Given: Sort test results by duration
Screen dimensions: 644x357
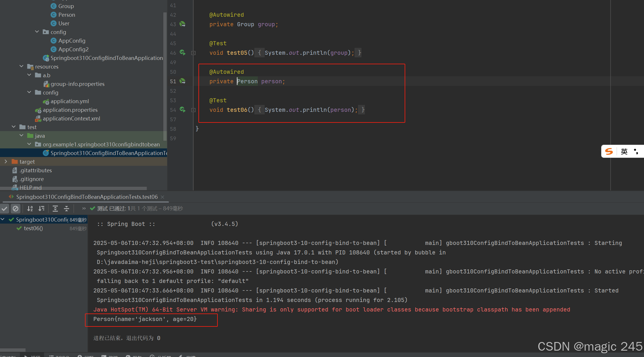Looking at the screenshot, I should coord(41,208).
